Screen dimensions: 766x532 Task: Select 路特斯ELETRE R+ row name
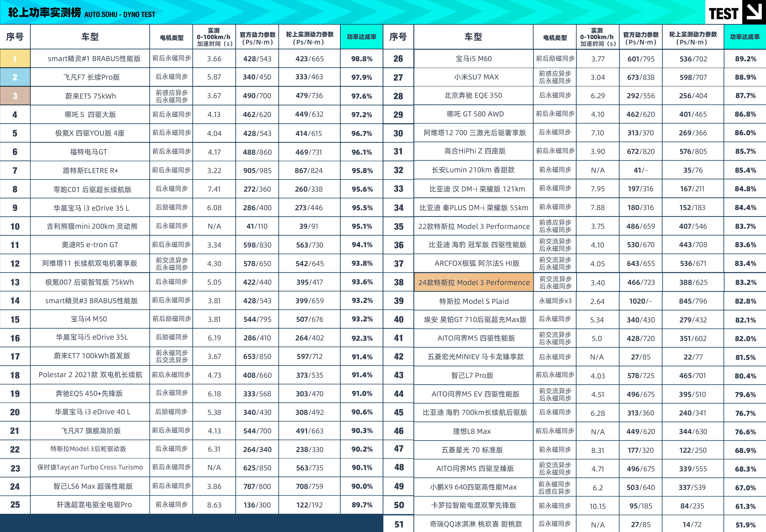(x=90, y=171)
